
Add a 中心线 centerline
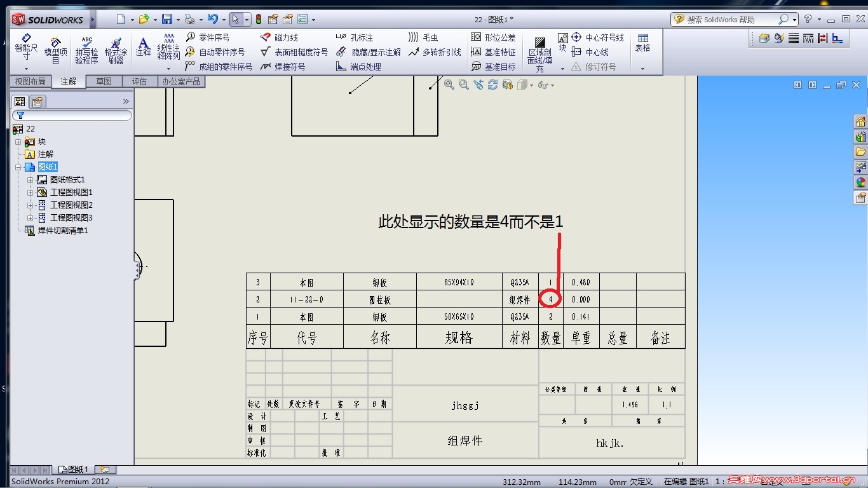click(x=590, y=52)
